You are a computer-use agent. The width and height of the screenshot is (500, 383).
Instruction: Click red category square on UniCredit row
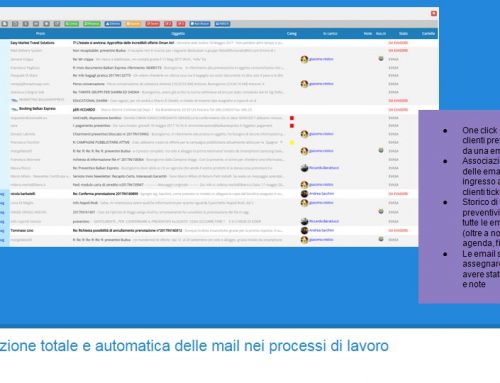coord(292,118)
